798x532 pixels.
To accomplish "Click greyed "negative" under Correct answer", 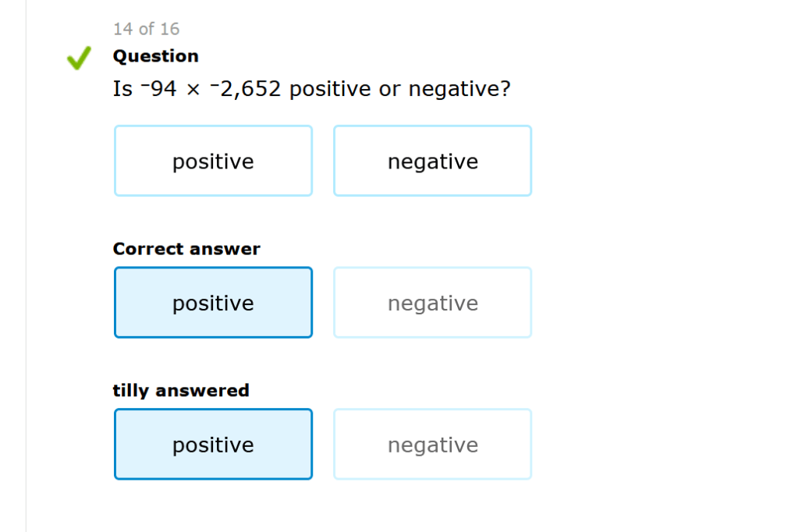I will coord(432,303).
